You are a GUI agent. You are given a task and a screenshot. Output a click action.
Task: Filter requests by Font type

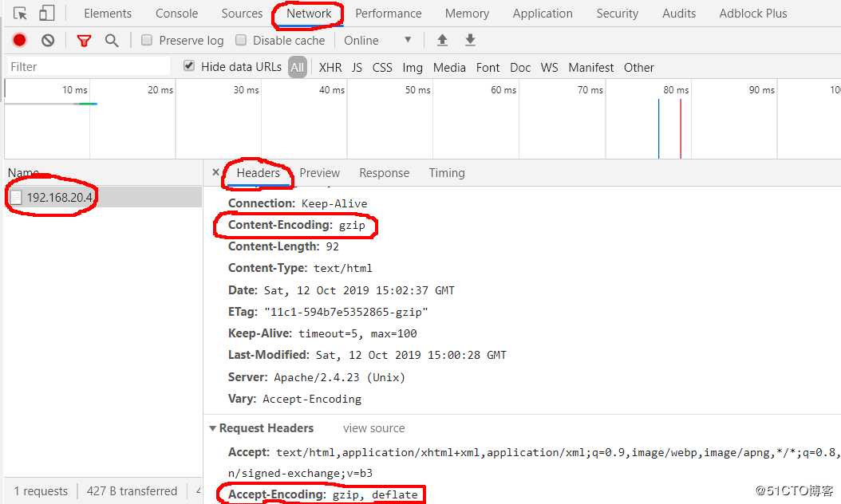click(488, 67)
